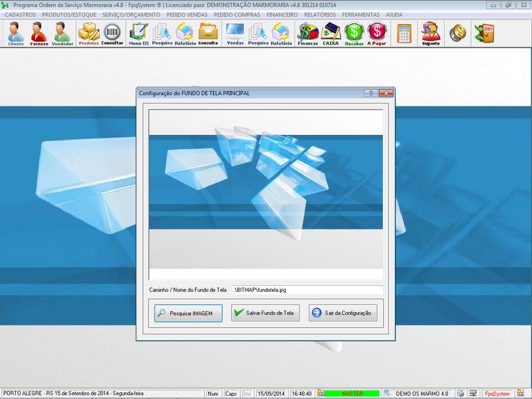Open the Menu OS icon

click(x=138, y=34)
